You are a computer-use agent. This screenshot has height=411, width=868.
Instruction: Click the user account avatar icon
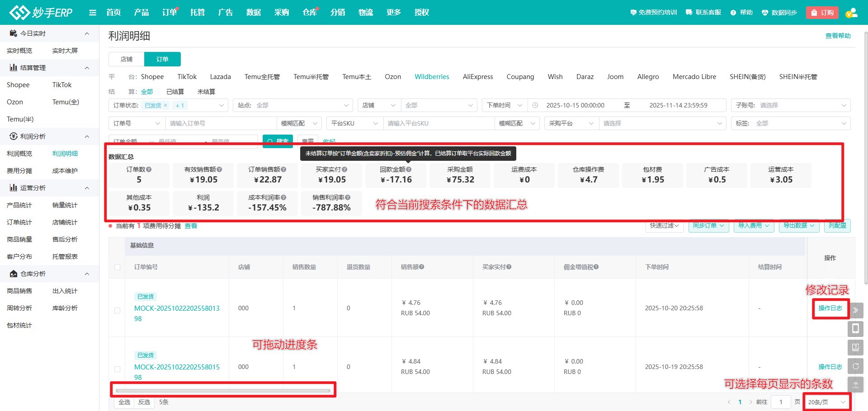(x=851, y=13)
